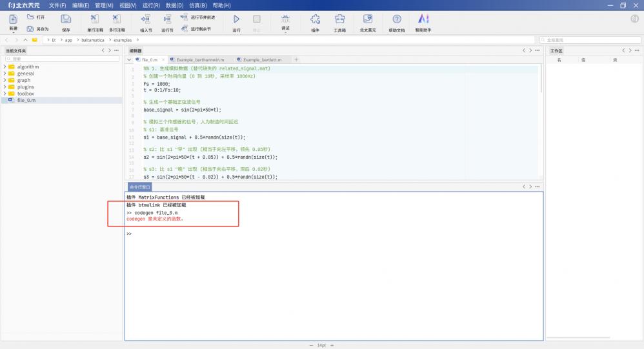Click the Save (保存) disk icon

66,20
